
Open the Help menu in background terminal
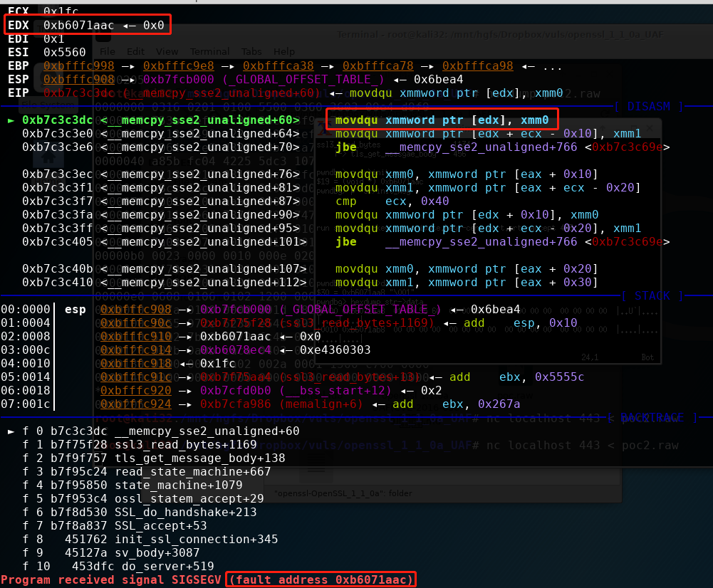pyautogui.click(x=284, y=51)
